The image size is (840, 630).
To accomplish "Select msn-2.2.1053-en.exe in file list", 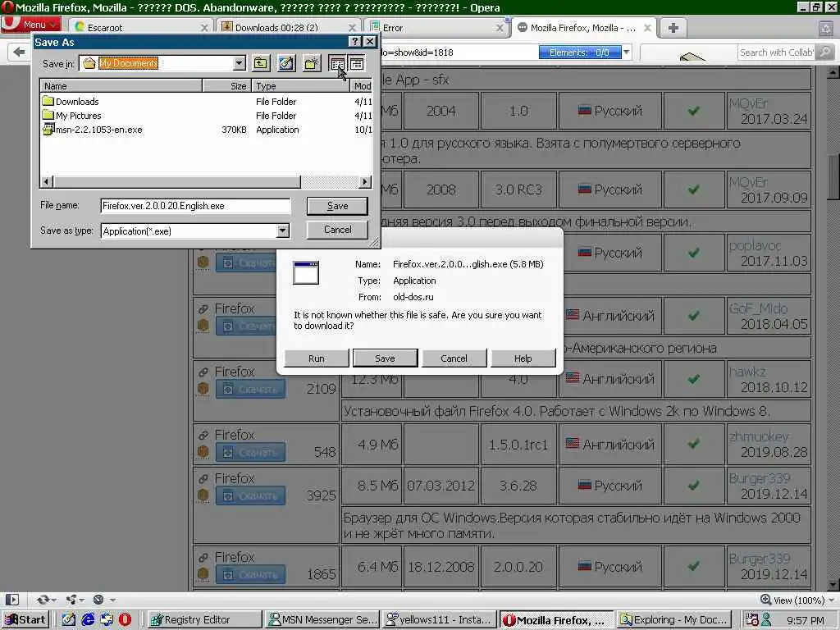I will [92, 130].
